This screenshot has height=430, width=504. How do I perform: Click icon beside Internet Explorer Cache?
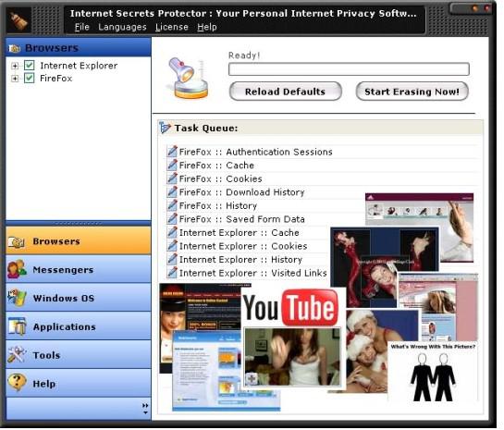pyautogui.click(x=172, y=232)
